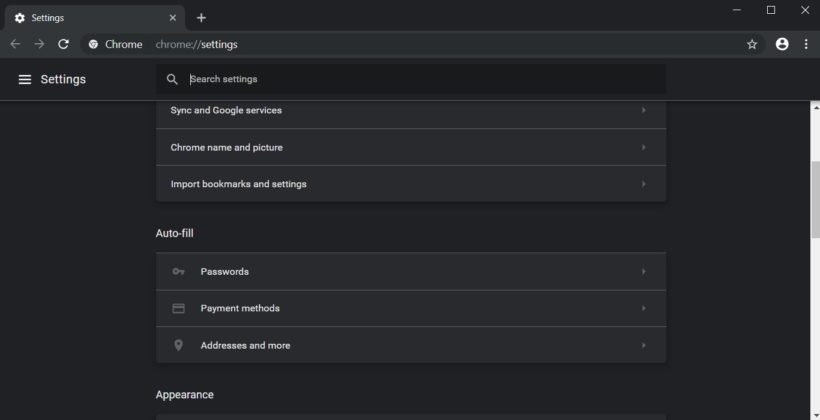Click the location pin Addresses icon

[179, 345]
